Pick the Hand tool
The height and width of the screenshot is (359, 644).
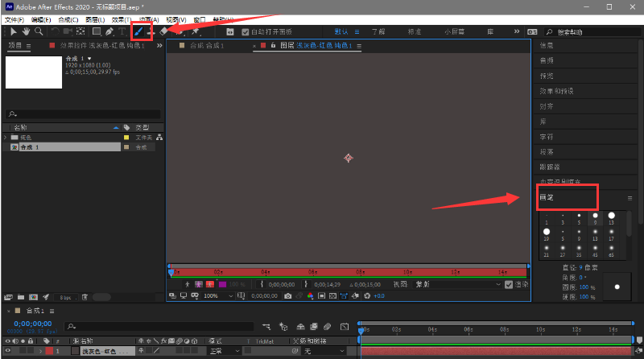[27, 31]
